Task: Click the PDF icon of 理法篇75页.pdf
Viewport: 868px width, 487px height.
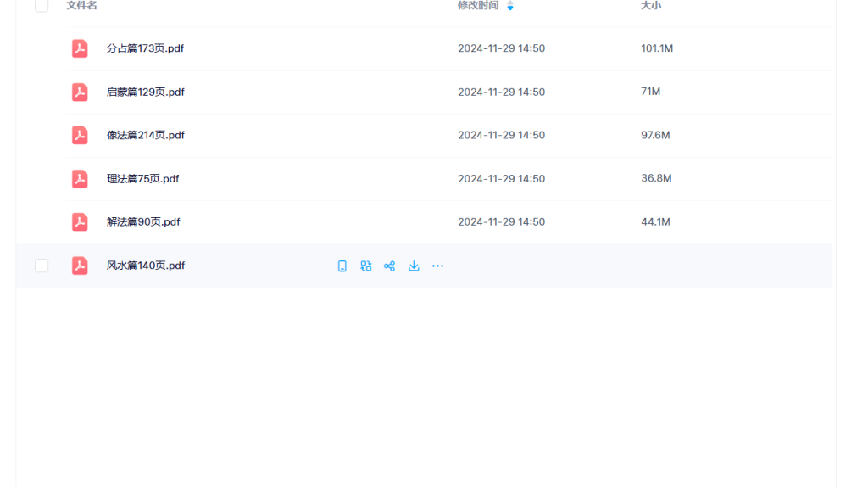Action: pos(80,178)
